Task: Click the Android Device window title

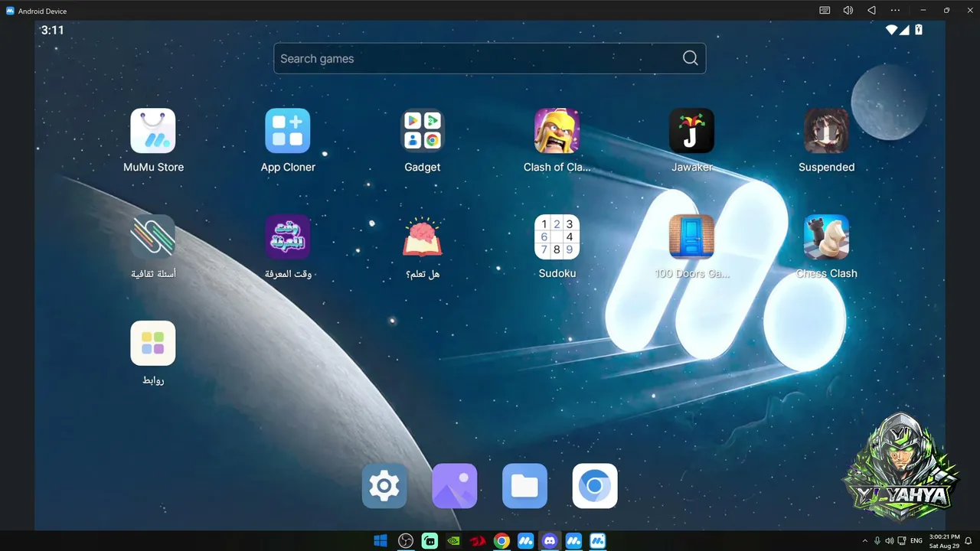Action: [x=42, y=11]
